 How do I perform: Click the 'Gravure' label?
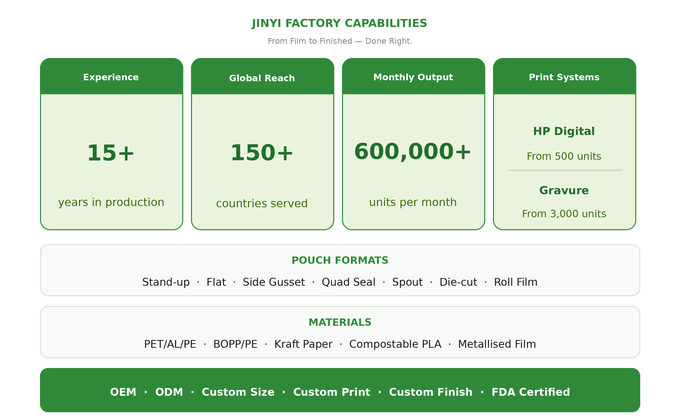coord(564,190)
